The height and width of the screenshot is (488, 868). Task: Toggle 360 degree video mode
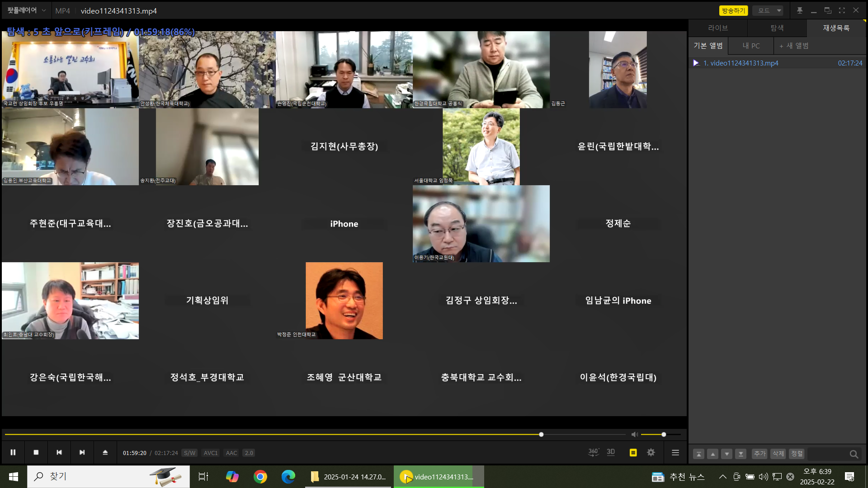coord(593,452)
